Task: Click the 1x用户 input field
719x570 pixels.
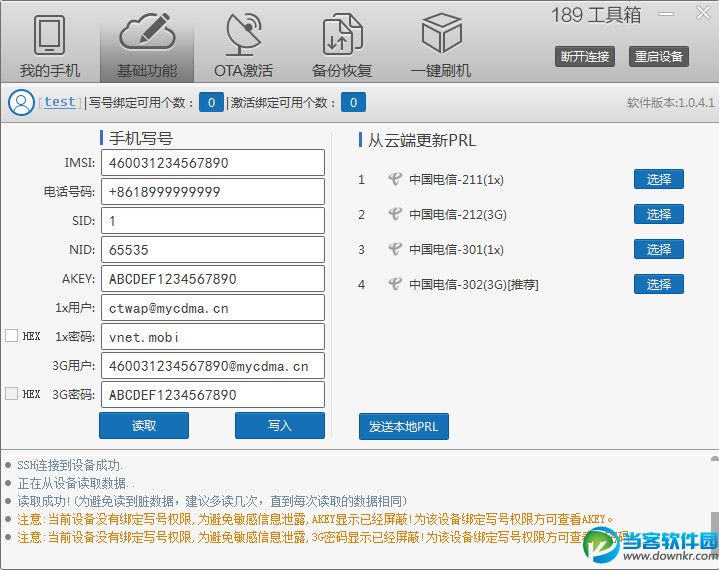Action: pyautogui.click(x=213, y=308)
